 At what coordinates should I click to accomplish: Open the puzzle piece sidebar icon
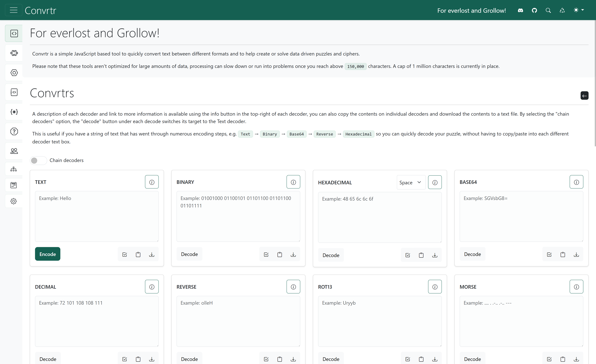14,53
